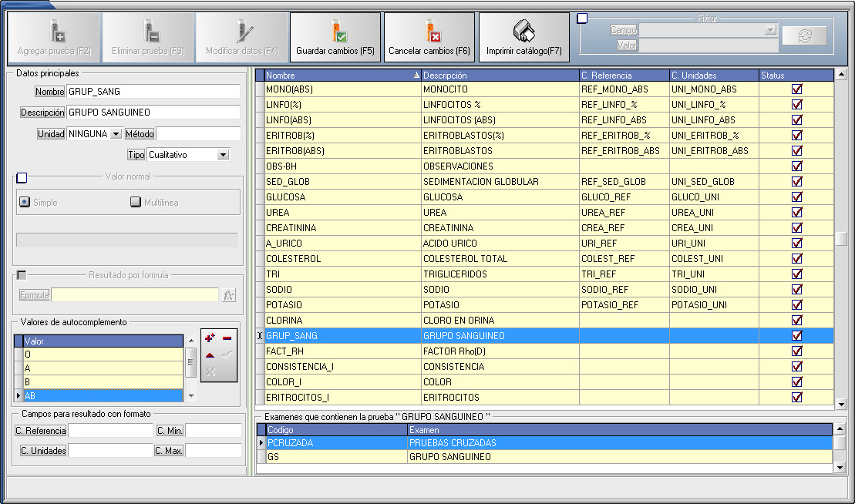Toggle Resultado por formula checkbox
The image size is (855, 504).
tap(22, 275)
